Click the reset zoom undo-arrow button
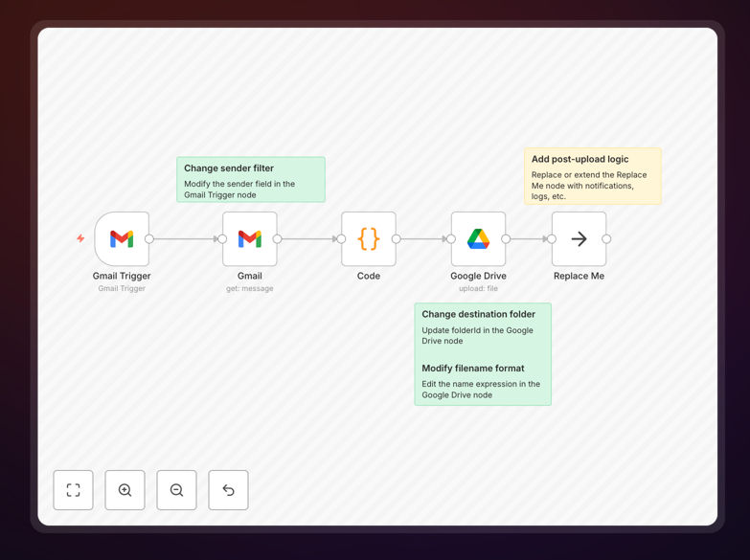The height and width of the screenshot is (560, 750). 228,490
